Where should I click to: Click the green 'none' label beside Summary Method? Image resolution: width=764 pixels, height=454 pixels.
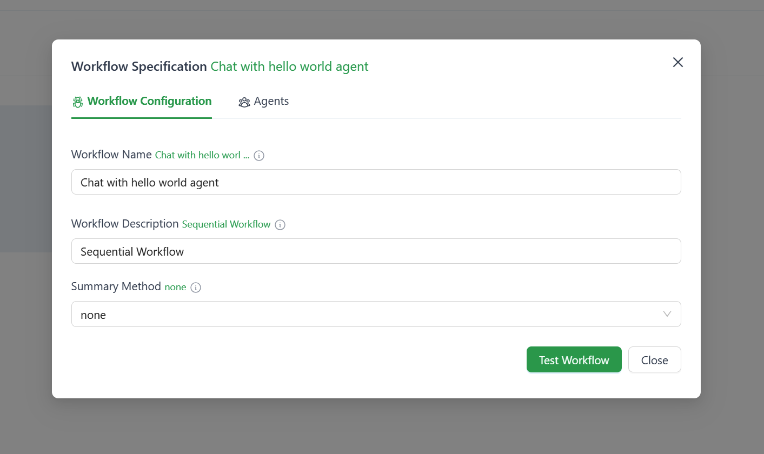coord(175,287)
